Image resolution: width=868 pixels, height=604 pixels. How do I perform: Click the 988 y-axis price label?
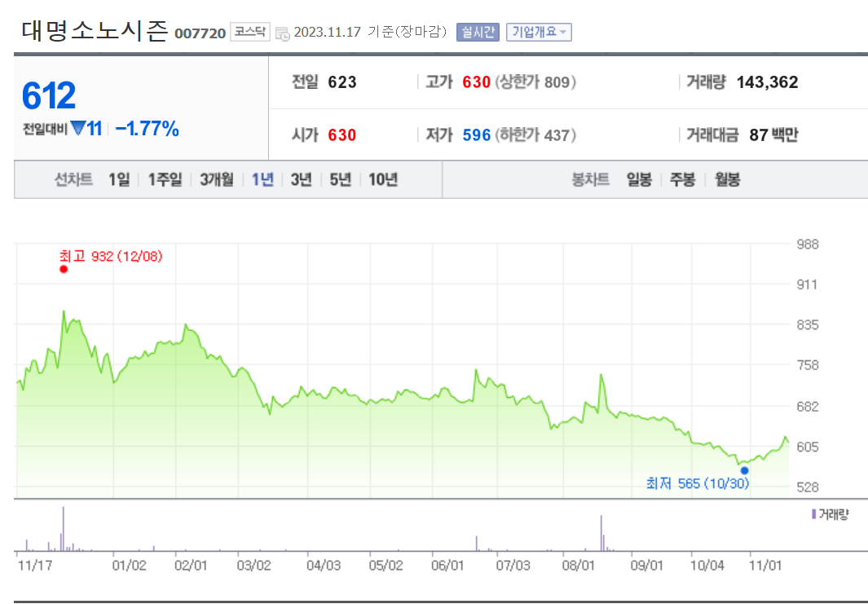(807, 245)
